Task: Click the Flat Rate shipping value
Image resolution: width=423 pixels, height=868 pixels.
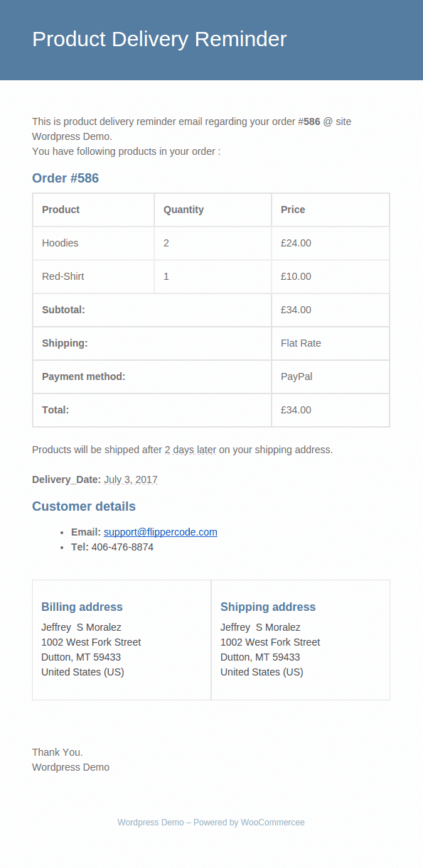Action: tap(301, 343)
